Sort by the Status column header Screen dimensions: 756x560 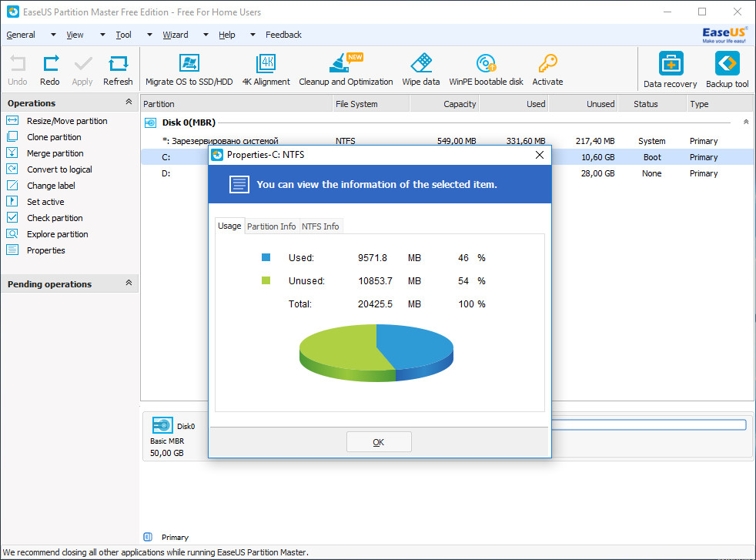tap(652, 104)
